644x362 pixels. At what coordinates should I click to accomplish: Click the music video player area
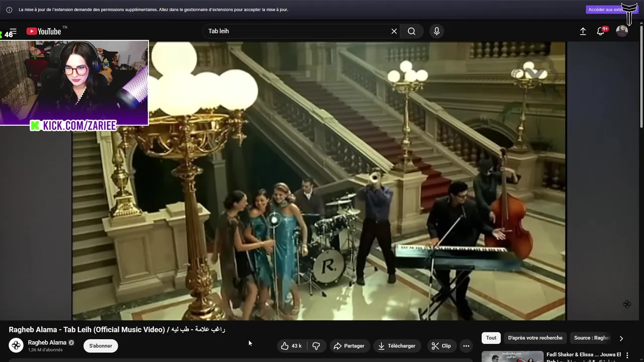[319, 181]
